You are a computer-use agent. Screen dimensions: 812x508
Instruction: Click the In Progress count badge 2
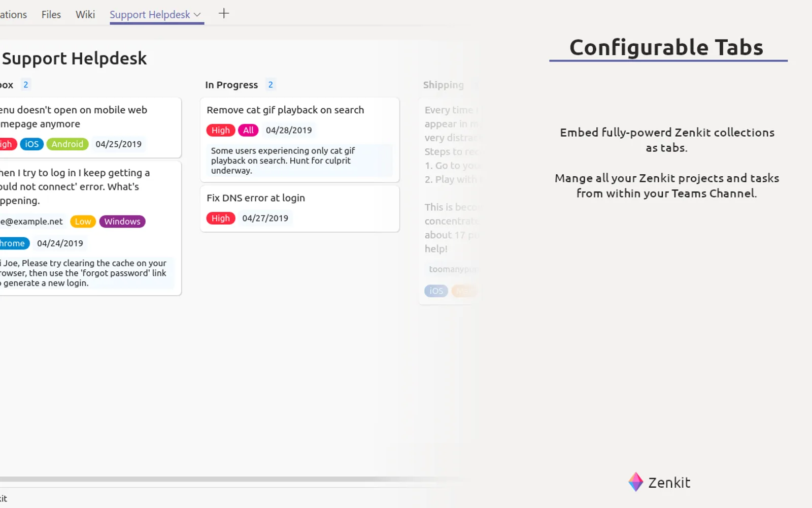tap(270, 85)
